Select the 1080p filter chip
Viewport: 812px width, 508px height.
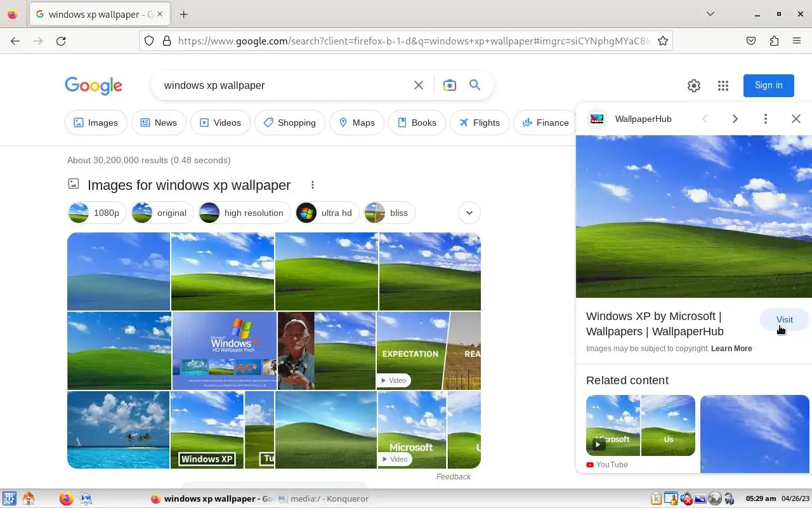[x=97, y=213]
